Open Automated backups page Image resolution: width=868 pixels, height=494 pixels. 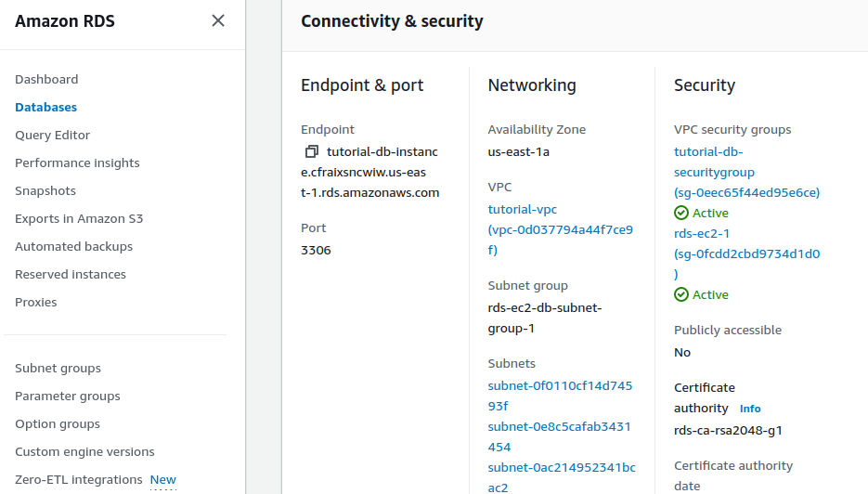[73, 247]
